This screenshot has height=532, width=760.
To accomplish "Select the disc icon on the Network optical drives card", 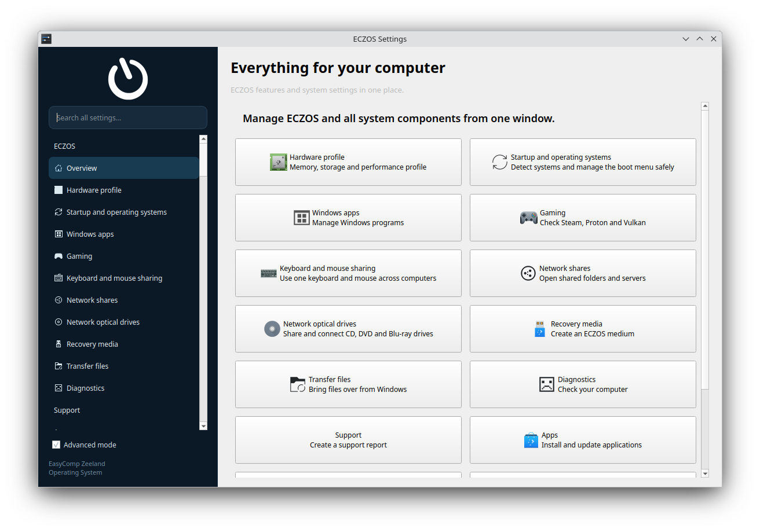I will click(272, 329).
